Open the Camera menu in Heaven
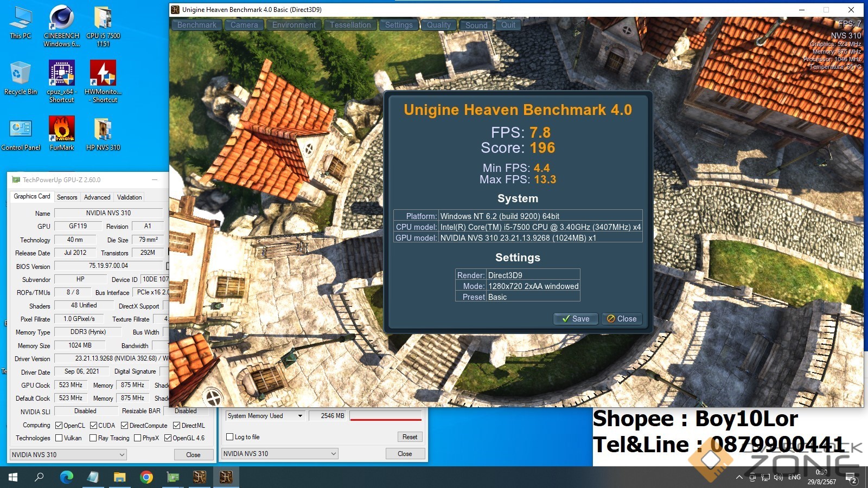 tap(244, 25)
